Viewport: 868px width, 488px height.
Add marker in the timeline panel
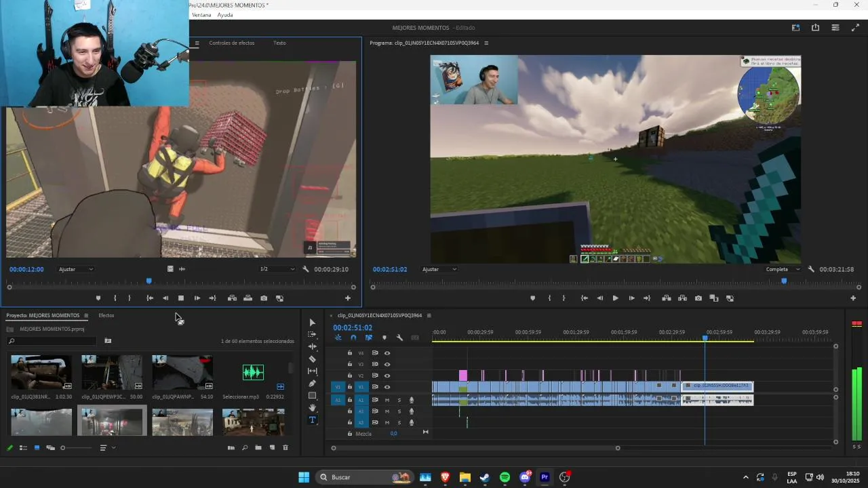pyautogui.click(x=384, y=338)
